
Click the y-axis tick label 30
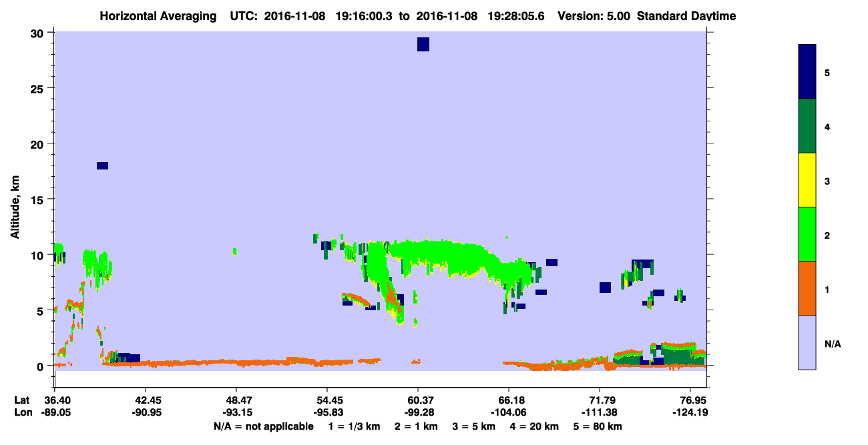pos(38,33)
